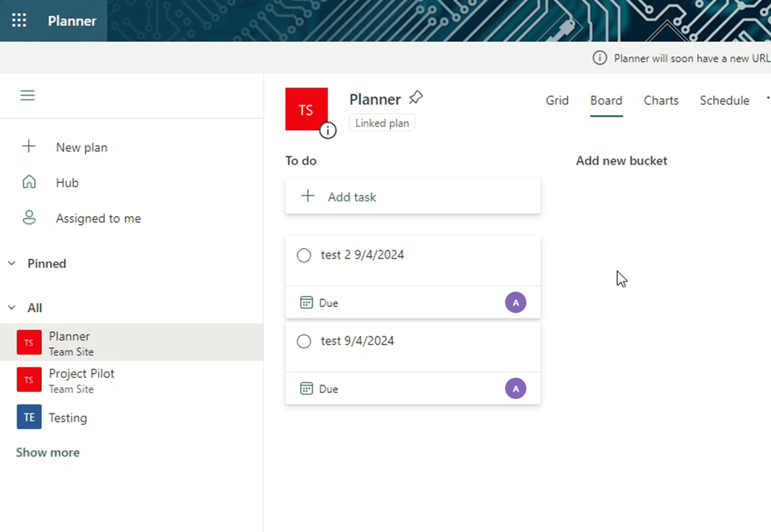Click the Planner title in top header
The height and width of the screenshot is (532, 771).
point(72,21)
